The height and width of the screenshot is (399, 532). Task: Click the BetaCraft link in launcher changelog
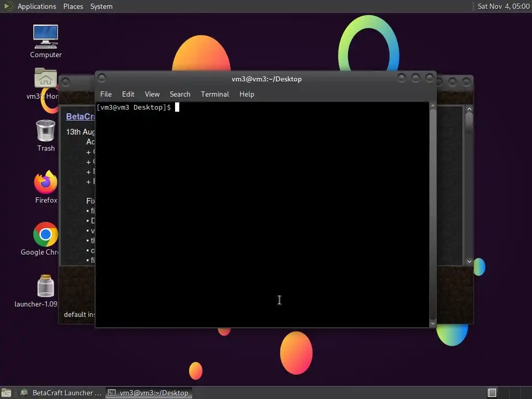(81, 116)
